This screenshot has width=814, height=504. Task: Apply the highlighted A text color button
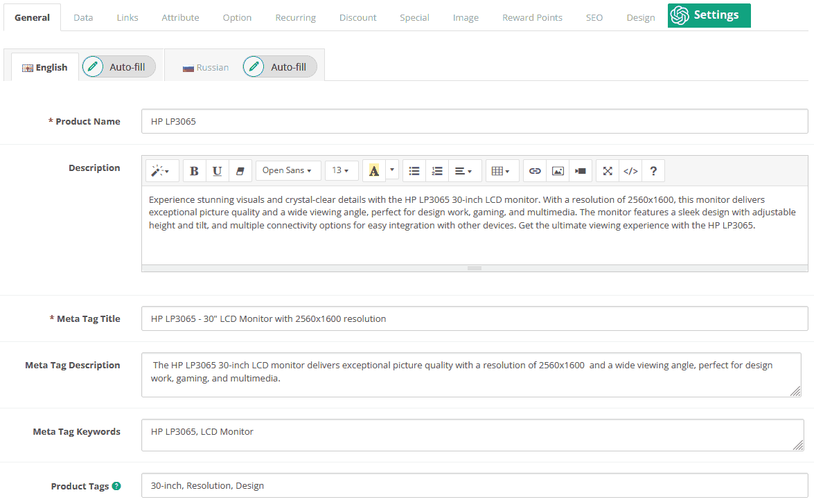click(x=374, y=170)
